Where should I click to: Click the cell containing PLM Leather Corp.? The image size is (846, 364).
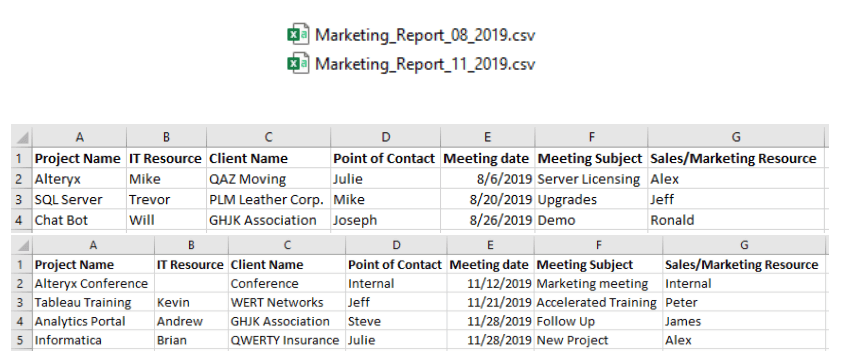269,200
